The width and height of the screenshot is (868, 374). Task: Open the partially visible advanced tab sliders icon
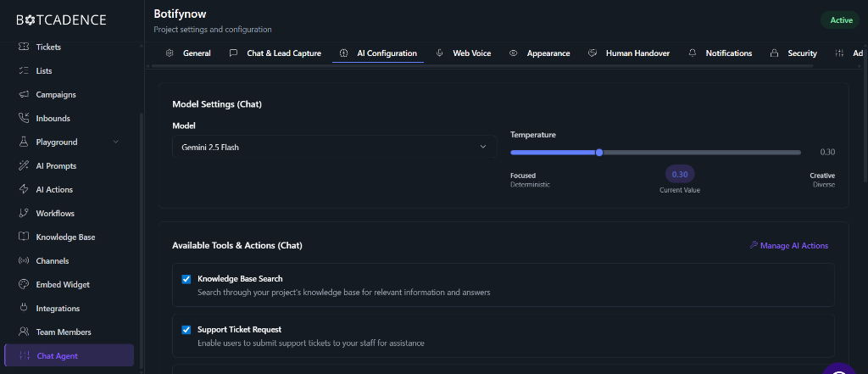coord(840,53)
